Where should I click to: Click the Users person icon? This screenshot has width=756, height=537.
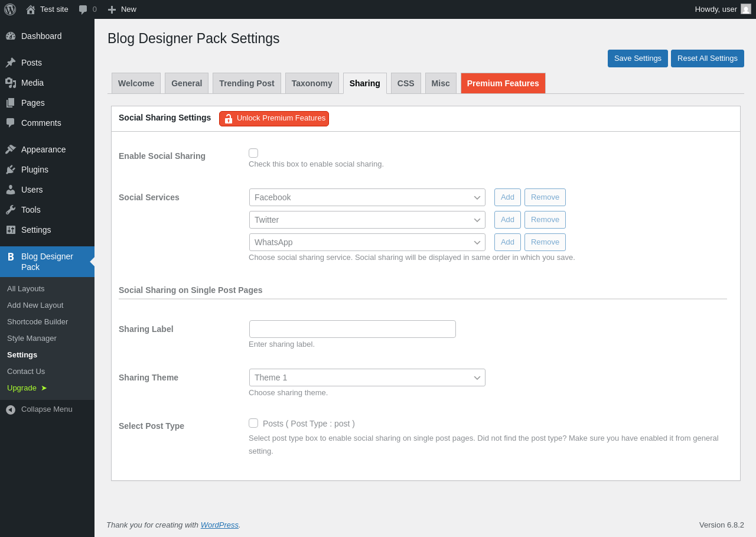pos(11,190)
